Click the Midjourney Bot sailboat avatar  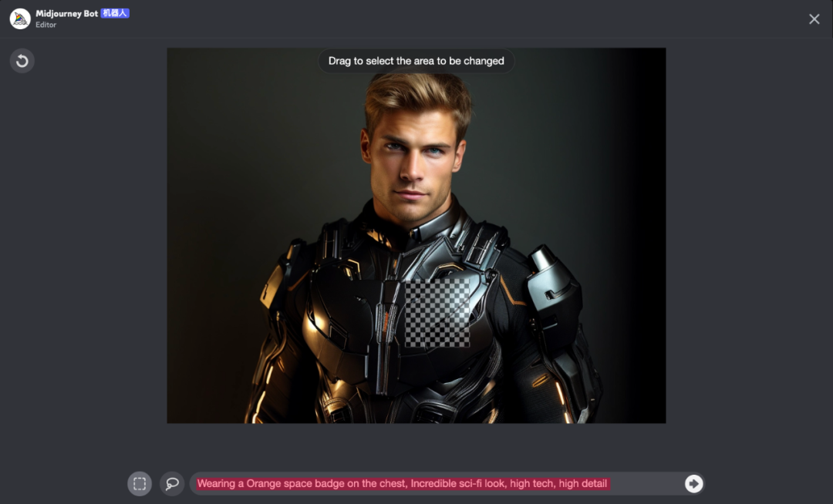20,19
